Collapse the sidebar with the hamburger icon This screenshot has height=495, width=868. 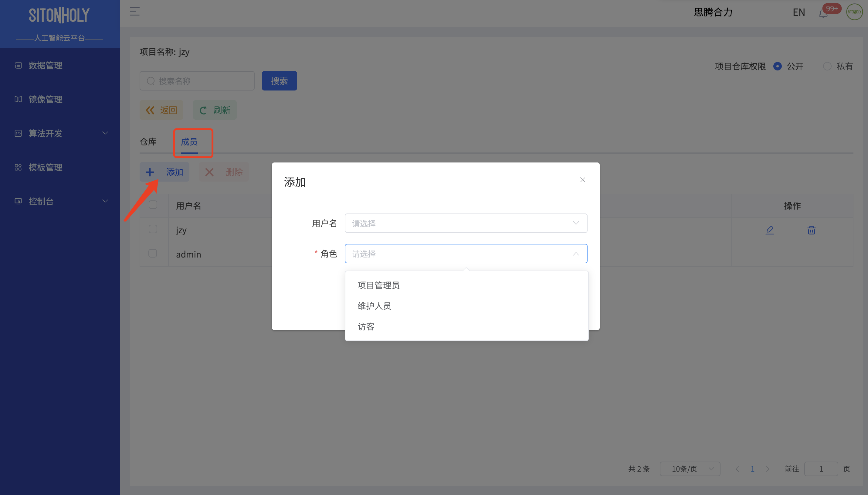point(134,12)
